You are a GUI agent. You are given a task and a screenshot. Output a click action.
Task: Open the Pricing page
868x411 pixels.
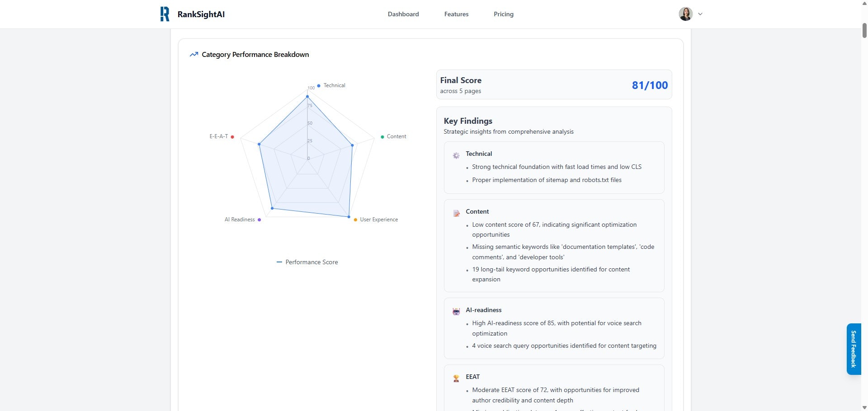click(503, 14)
